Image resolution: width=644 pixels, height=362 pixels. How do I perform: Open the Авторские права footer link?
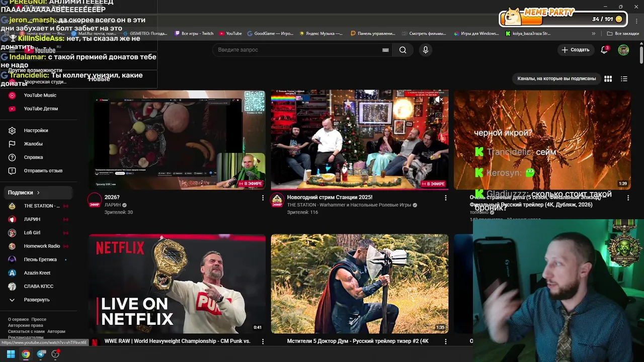pyautogui.click(x=26, y=325)
